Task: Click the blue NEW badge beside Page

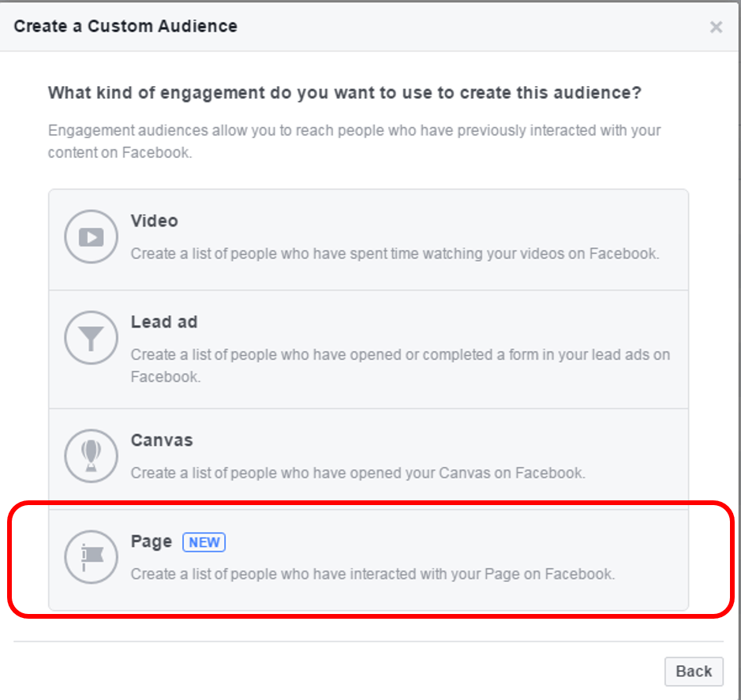Action: [x=204, y=542]
